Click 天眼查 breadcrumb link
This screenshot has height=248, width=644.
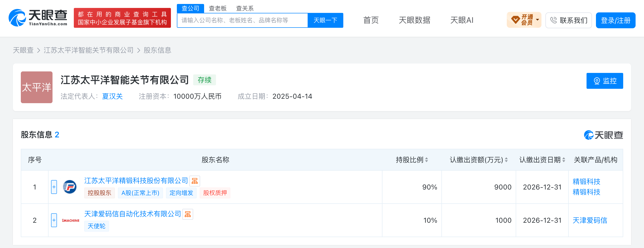click(x=23, y=50)
